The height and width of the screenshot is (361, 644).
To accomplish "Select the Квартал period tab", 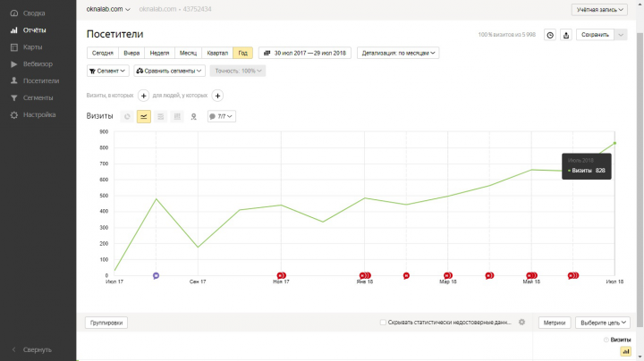I will point(217,53).
